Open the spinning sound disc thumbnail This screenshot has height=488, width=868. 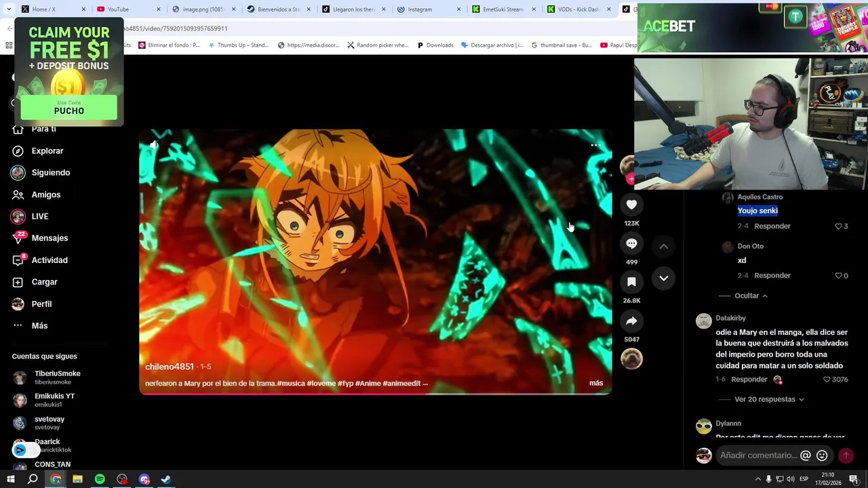pos(631,359)
